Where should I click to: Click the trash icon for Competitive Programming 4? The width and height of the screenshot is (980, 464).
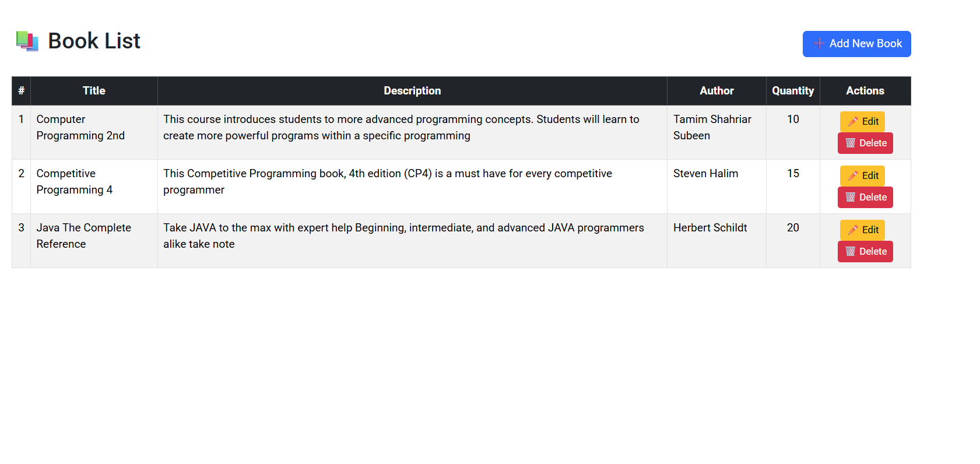(x=851, y=198)
